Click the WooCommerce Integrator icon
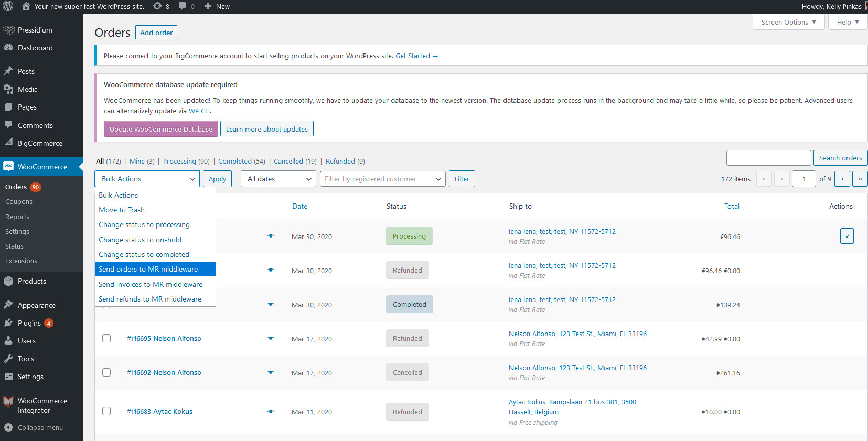Screen dimensions: 868x441 tap(8, 402)
